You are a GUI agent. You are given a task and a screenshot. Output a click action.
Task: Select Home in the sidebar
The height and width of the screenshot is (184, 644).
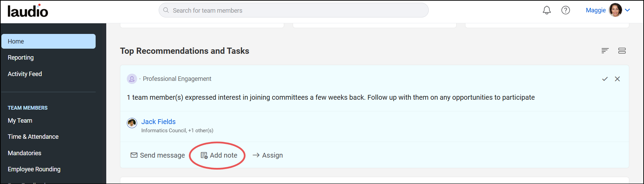[x=48, y=41]
